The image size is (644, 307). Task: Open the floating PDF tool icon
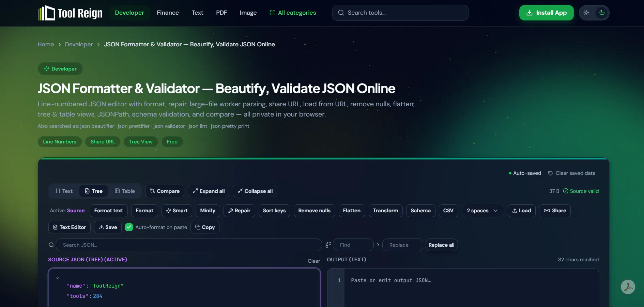pos(628,287)
